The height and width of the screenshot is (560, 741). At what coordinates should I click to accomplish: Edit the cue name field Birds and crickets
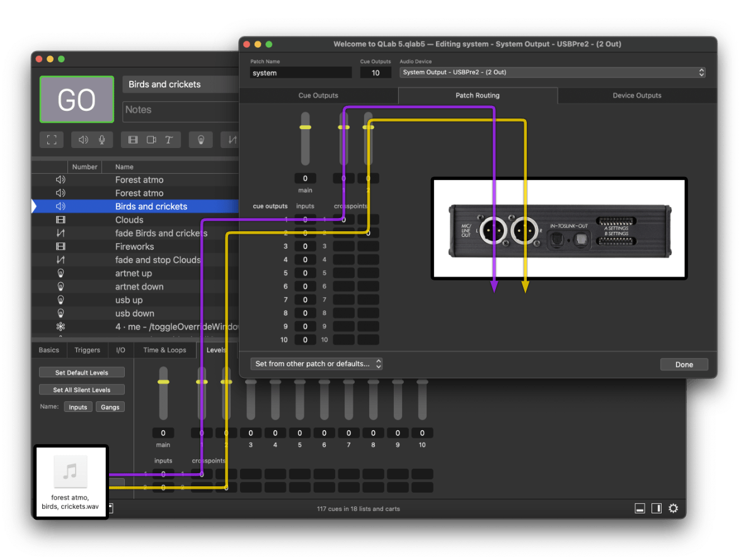(181, 84)
